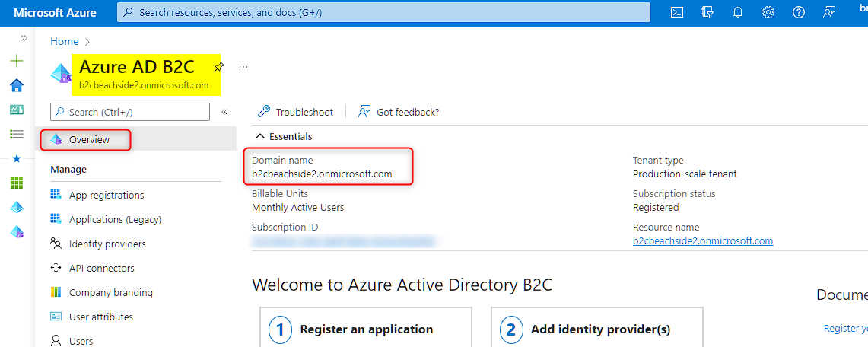Open Azure Active Directory sidebar icon
Image resolution: width=868 pixels, height=347 pixels.
(17, 208)
